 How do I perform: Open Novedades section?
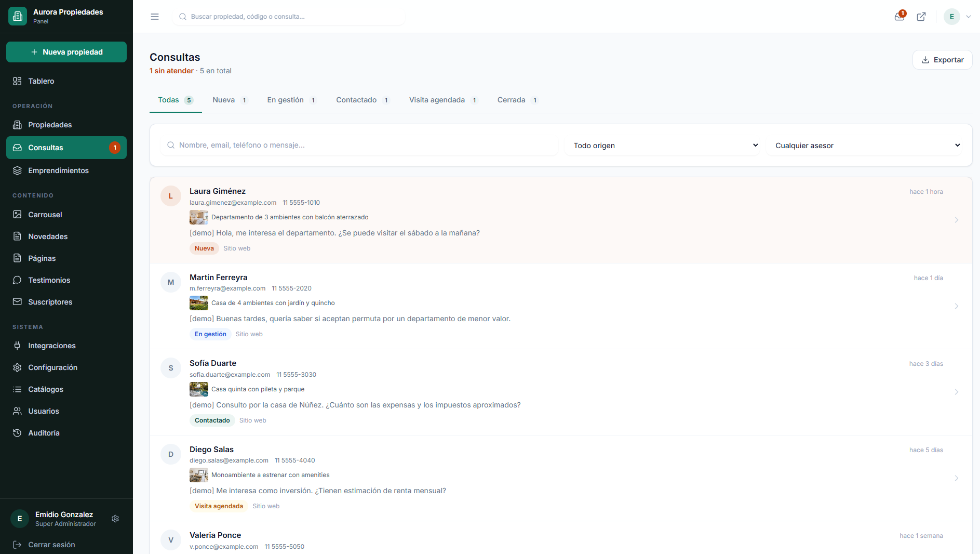[x=66, y=236]
